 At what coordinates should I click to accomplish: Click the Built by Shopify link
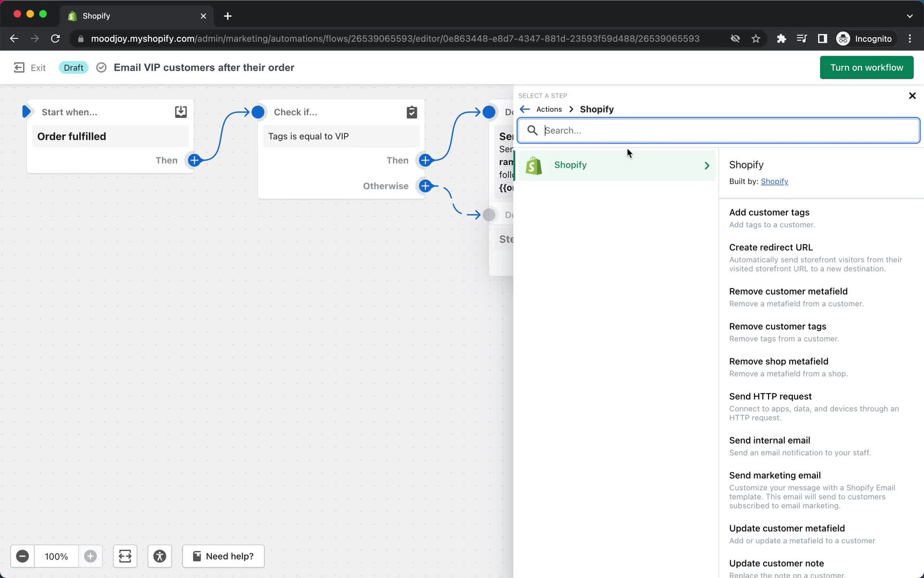774,181
